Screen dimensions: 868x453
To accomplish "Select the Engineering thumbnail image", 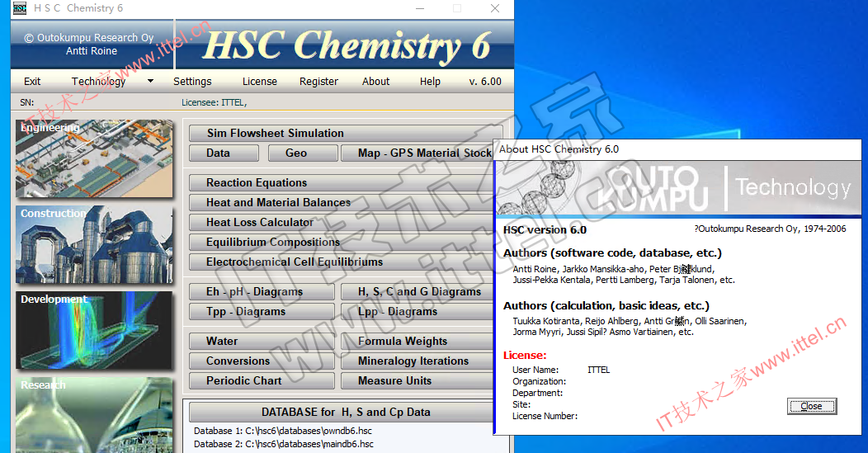I will [x=94, y=159].
